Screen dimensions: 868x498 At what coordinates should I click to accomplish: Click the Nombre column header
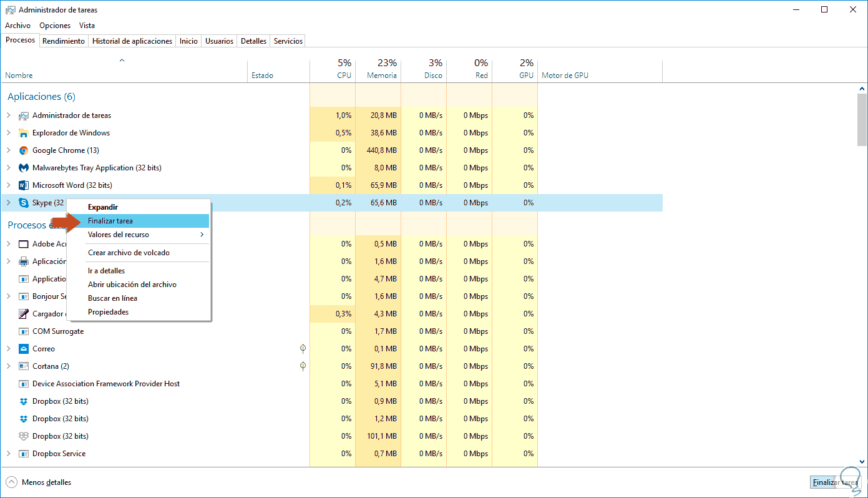124,69
